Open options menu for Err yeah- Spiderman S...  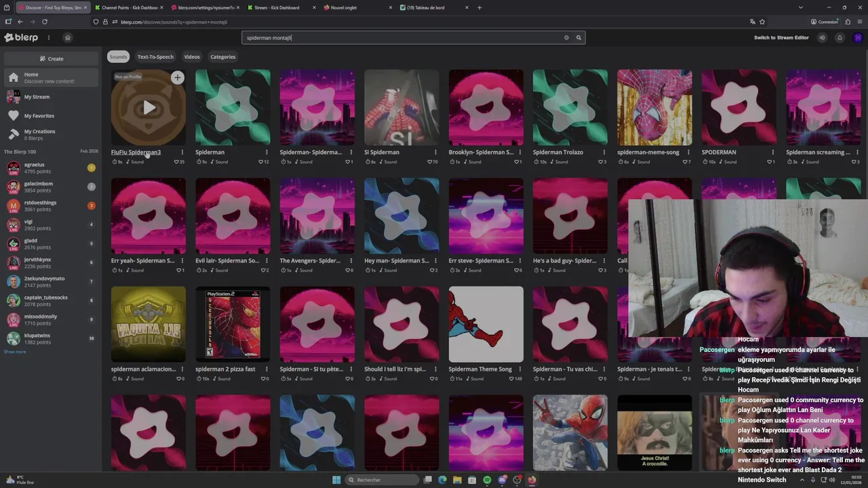coord(182,261)
